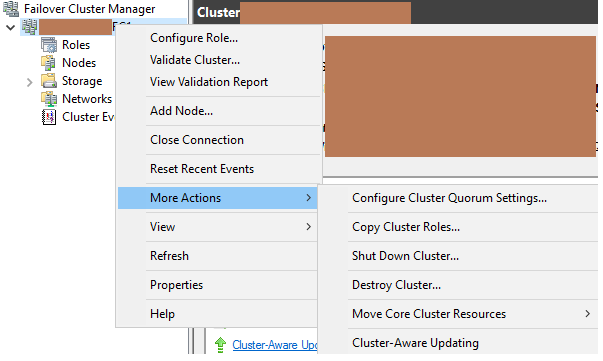Image resolution: width=603 pixels, height=361 pixels.
Task: Click the Nodes tree icon
Action: click(x=49, y=63)
